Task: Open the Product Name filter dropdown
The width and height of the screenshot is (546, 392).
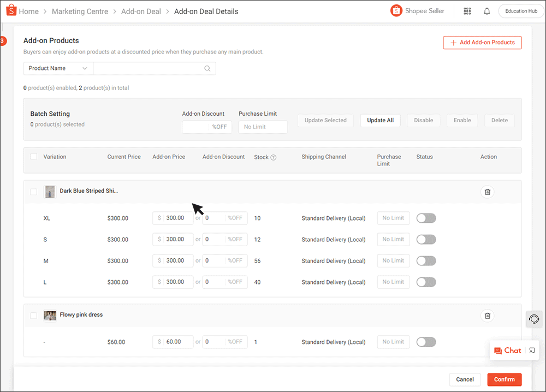Action: click(57, 68)
